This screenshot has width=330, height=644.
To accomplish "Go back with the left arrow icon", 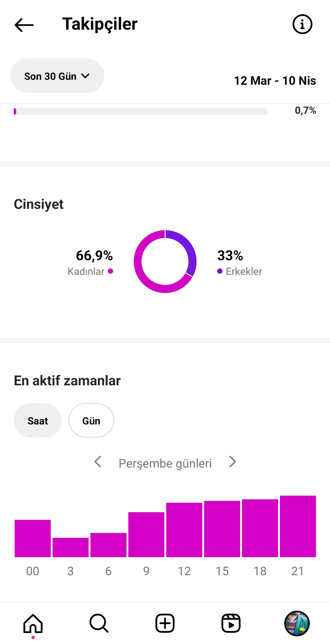I will pos(24,25).
